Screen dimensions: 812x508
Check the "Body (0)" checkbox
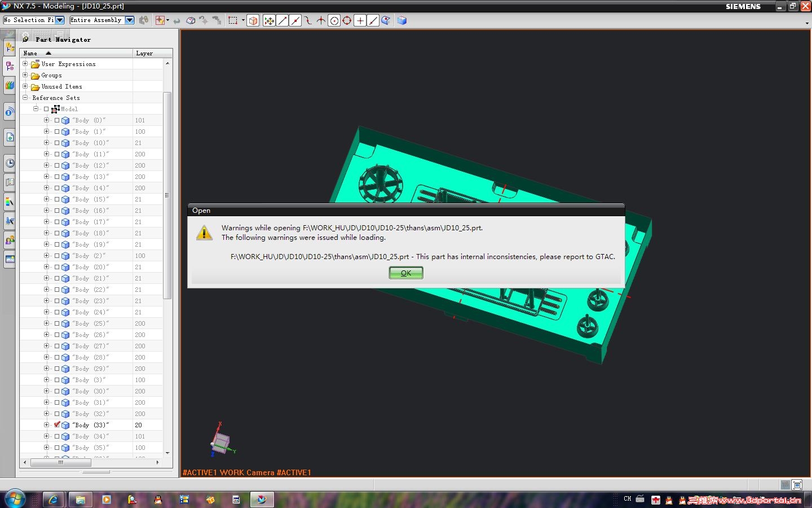[57, 120]
